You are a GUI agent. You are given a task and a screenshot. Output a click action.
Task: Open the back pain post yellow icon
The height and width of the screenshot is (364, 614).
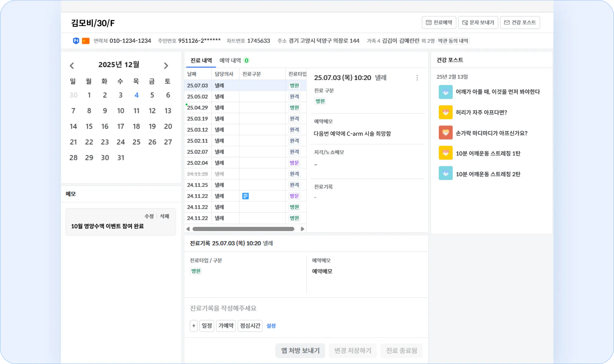click(x=446, y=112)
